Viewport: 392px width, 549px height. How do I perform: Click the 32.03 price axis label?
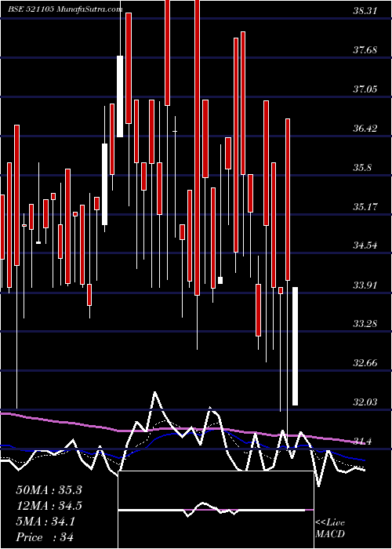[x=365, y=402]
